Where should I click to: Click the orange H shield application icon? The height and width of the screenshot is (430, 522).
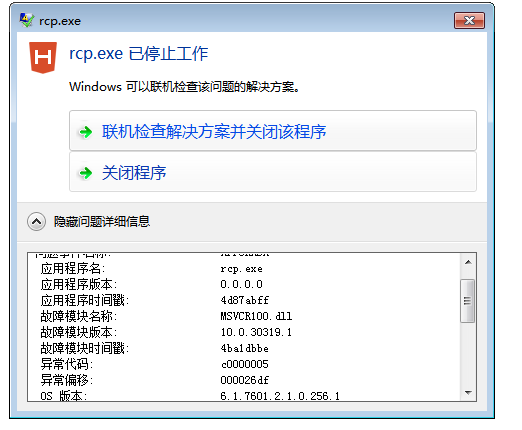pos(43,57)
